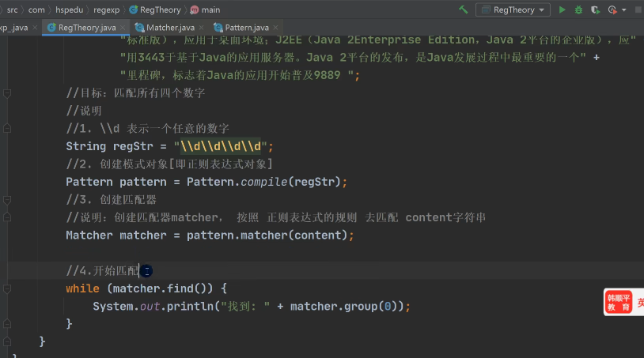Click the regexp breadcrumb

106,9
